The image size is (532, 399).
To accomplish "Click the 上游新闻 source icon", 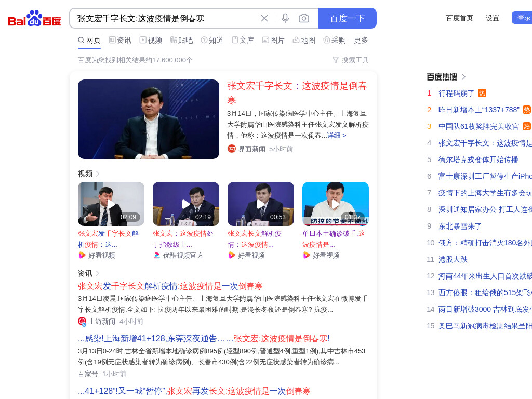I will click(x=82, y=321).
